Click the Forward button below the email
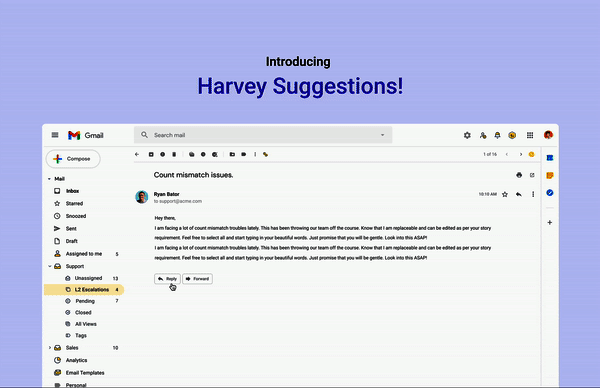Image resolution: width=600 pixels, height=388 pixels. [x=197, y=279]
